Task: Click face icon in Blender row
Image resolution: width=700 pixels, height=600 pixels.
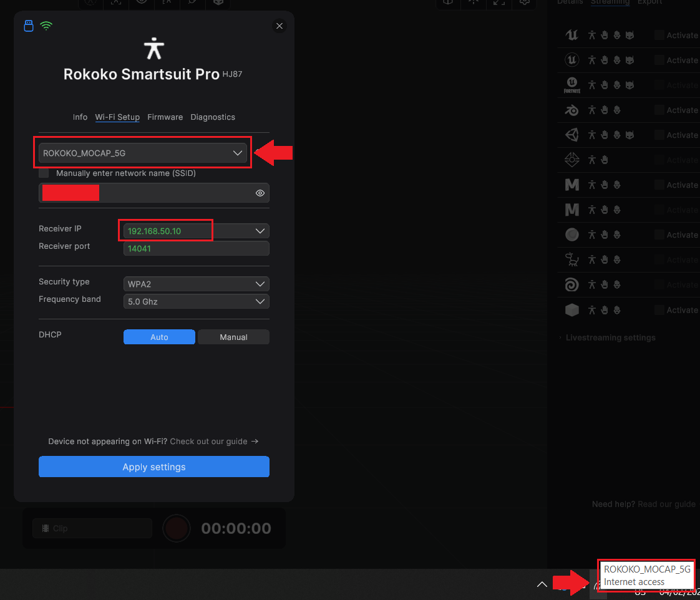Action: tap(617, 110)
